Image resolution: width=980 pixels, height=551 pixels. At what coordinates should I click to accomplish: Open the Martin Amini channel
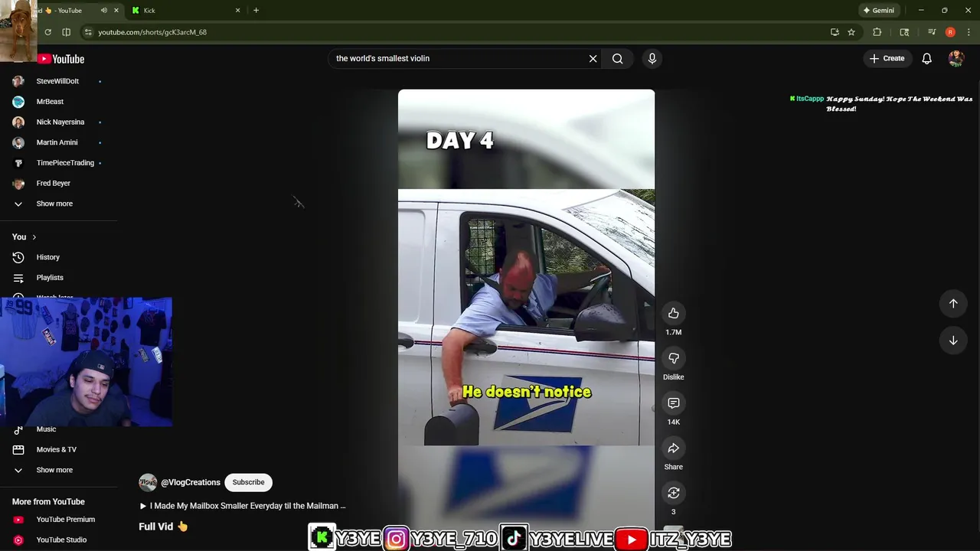[x=58, y=142]
